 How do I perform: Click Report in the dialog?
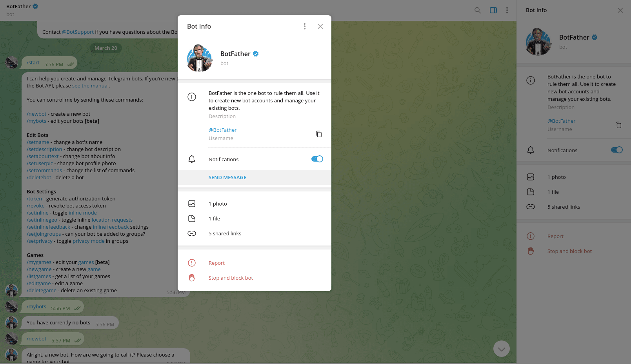coord(255,263)
